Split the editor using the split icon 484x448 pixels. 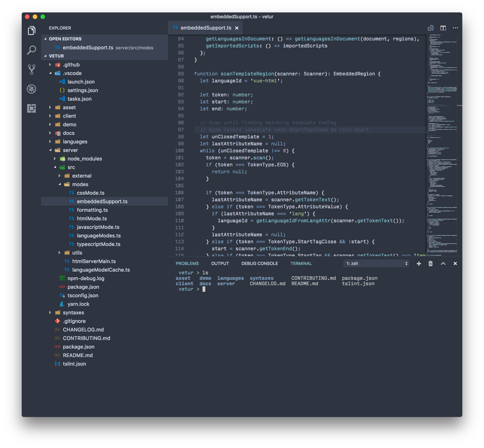[x=442, y=28]
